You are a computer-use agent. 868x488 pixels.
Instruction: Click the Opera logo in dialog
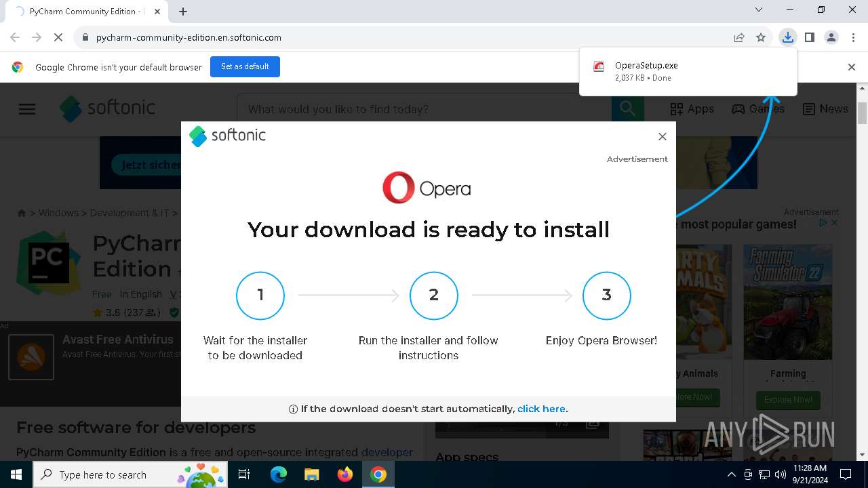click(427, 188)
